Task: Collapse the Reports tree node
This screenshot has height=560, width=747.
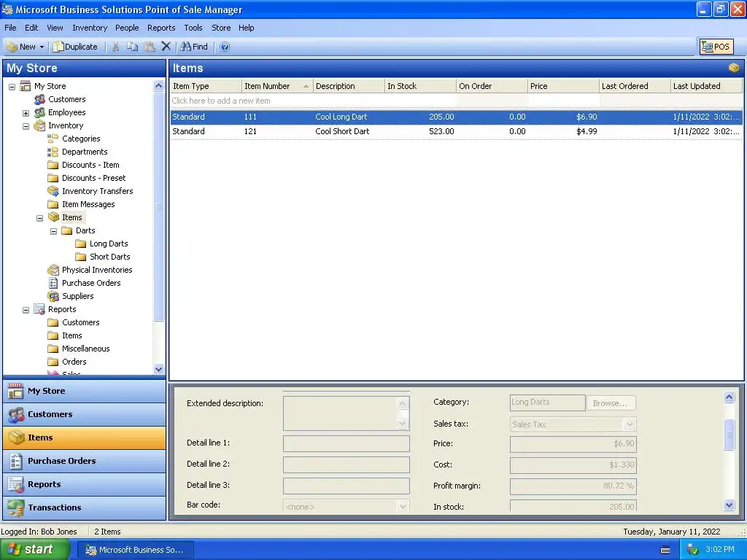Action: (26, 310)
